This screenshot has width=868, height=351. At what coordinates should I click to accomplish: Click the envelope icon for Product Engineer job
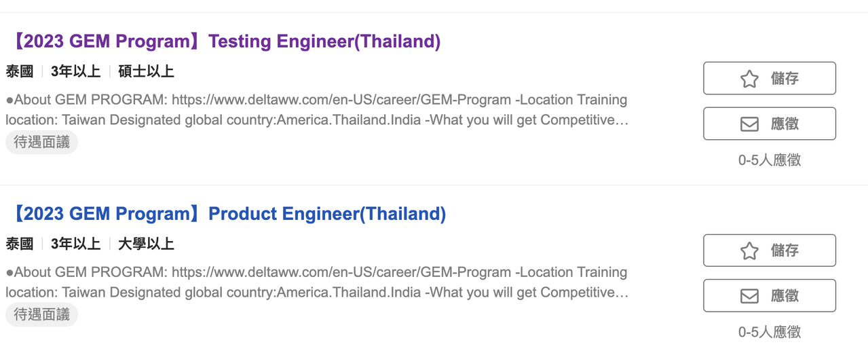pyautogui.click(x=749, y=297)
